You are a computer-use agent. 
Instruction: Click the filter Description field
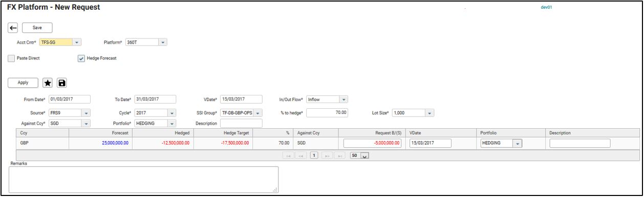click(x=241, y=123)
